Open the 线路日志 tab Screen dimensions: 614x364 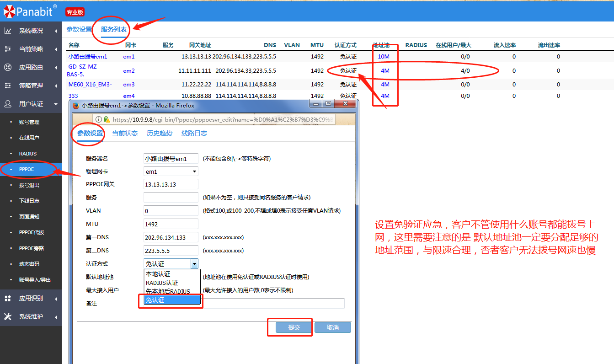tap(194, 133)
